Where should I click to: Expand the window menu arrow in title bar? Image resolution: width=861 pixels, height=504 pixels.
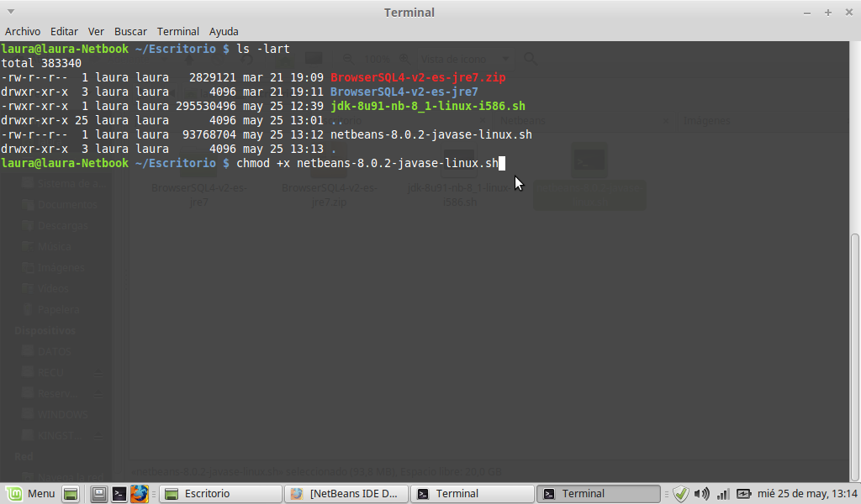[10, 13]
